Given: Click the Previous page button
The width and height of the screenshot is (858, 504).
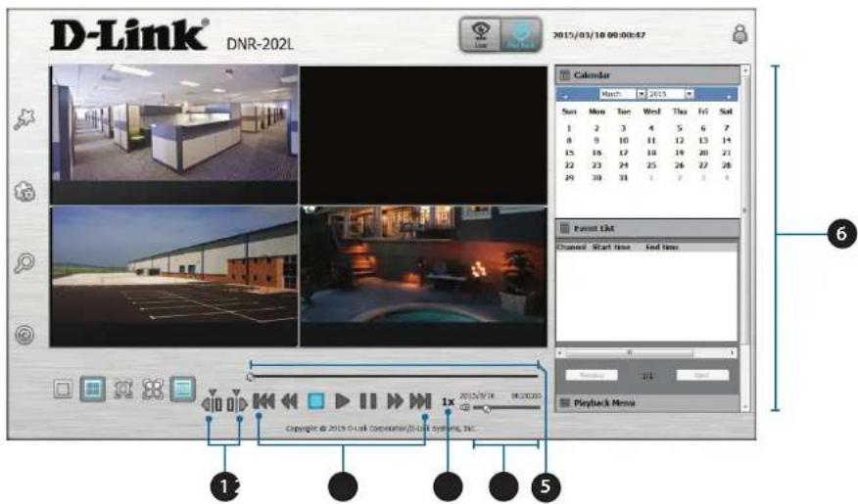Looking at the screenshot, I should (592, 375).
